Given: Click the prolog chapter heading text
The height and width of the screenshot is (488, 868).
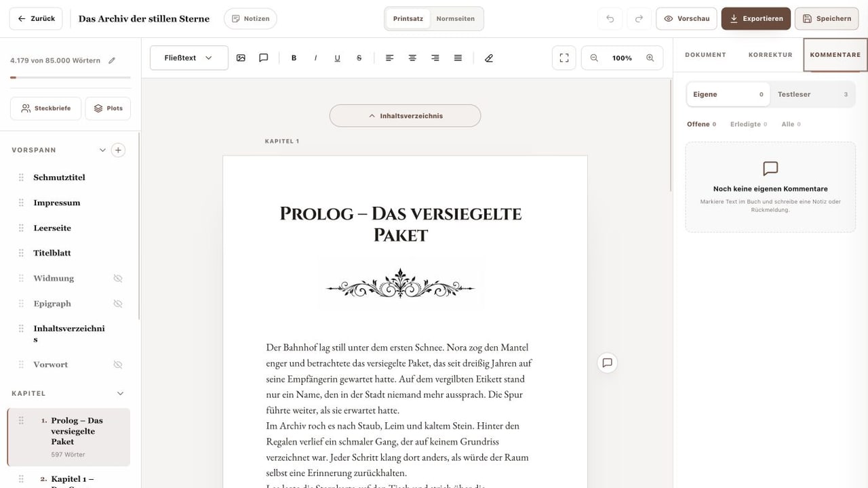Looking at the screenshot, I should pos(401,224).
